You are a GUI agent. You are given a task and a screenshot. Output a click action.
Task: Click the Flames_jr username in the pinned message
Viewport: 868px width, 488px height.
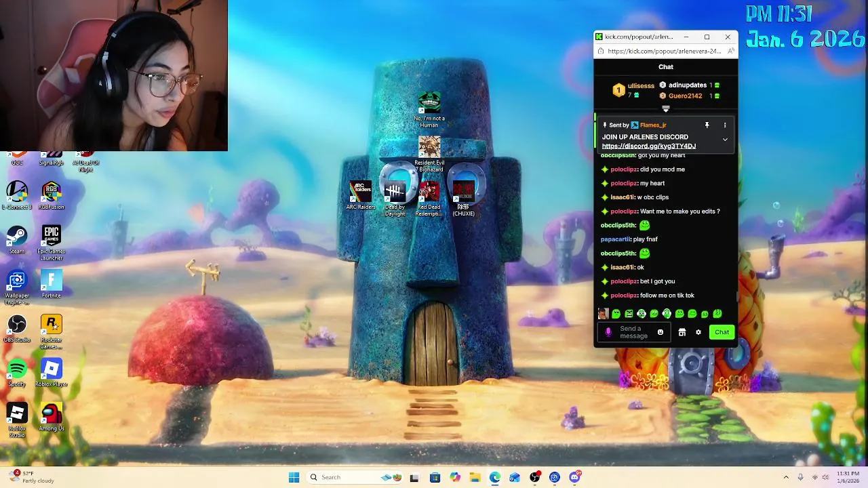tap(653, 125)
